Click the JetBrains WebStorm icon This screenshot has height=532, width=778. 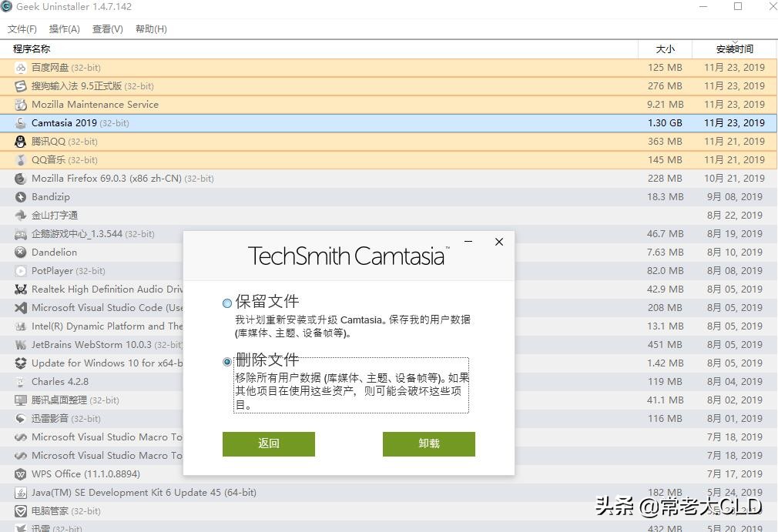[20, 345]
